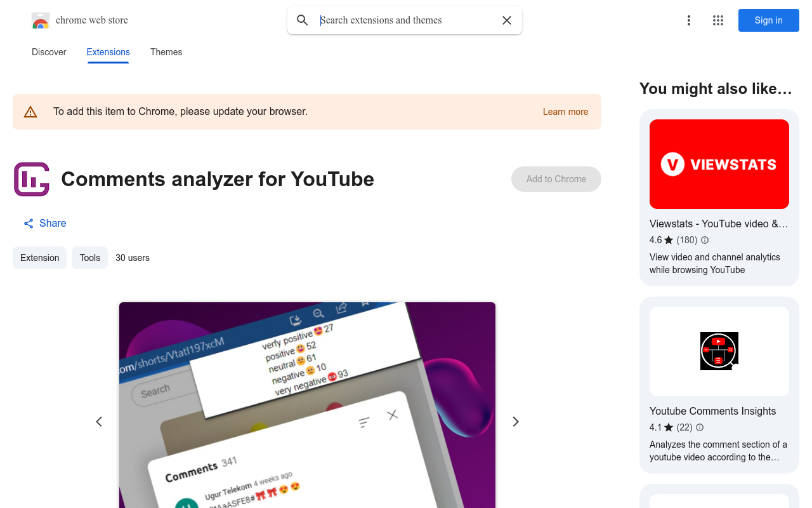Image resolution: width=812 pixels, height=508 pixels.
Task: Open the Viewstats red thumbnail
Action: [719, 164]
